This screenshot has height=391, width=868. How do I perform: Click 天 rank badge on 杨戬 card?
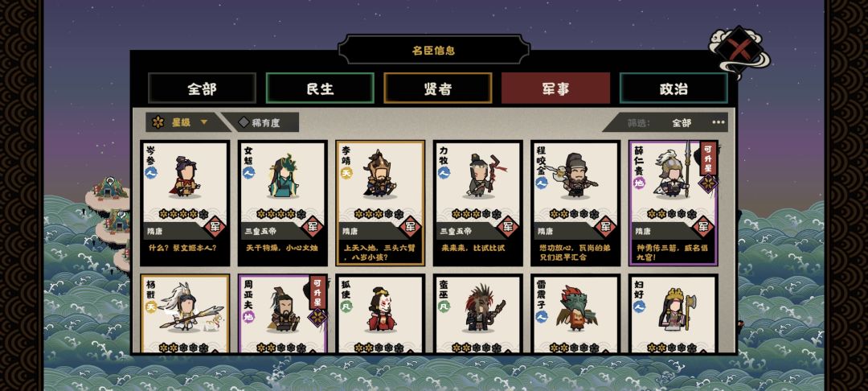coord(151,307)
